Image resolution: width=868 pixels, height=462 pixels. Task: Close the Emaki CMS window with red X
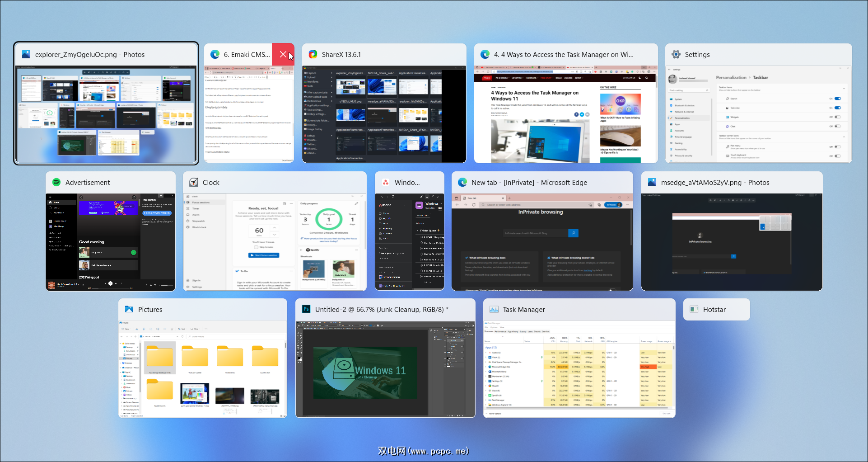point(283,55)
